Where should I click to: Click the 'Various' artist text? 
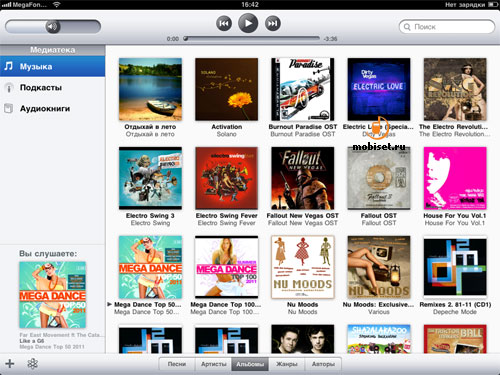pos(379,312)
